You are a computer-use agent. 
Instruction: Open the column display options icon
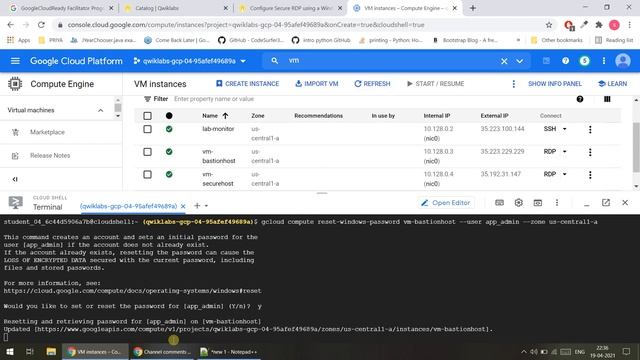click(607, 99)
